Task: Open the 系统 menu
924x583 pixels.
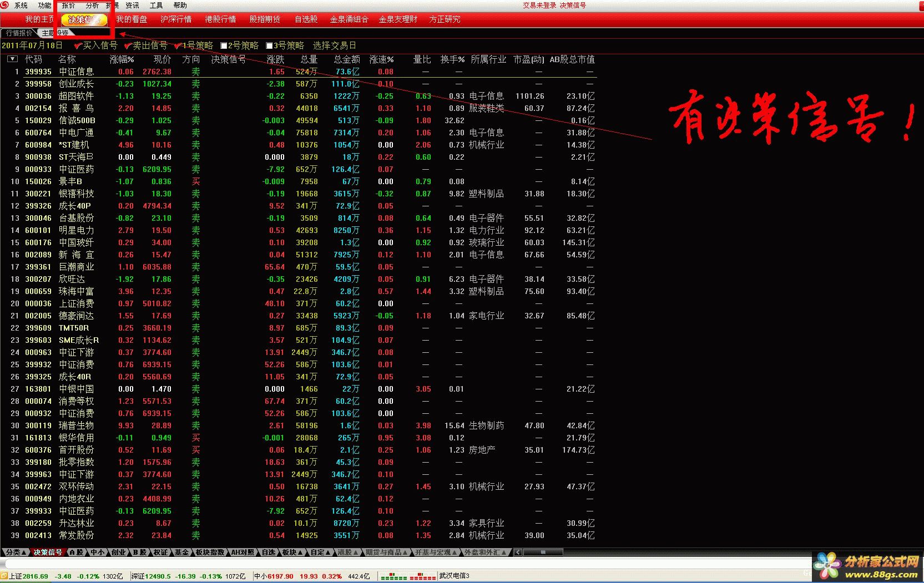Action: pyautogui.click(x=21, y=5)
